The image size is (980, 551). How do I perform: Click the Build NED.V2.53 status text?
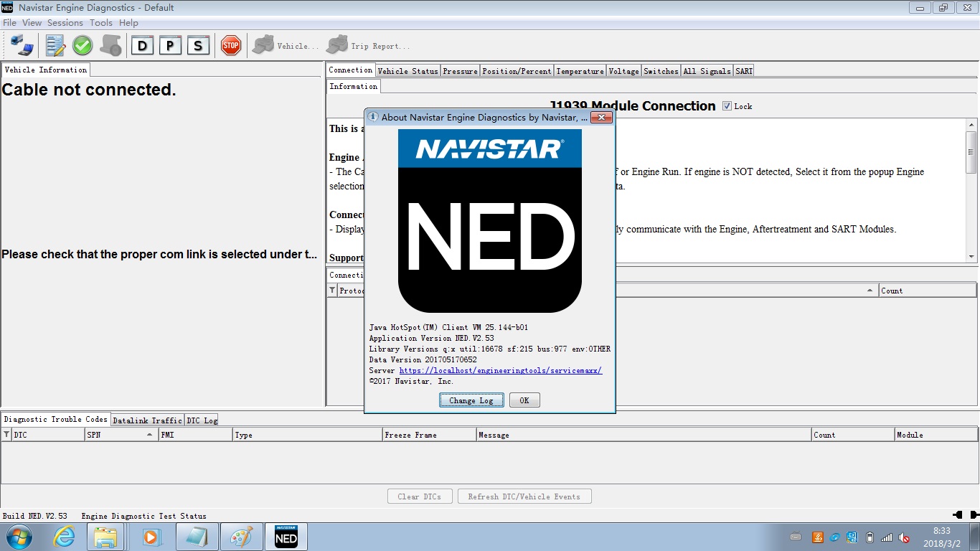click(x=35, y=516)
